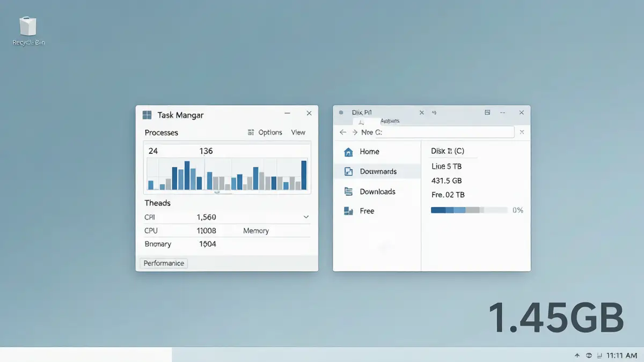The width and height of the screenshot is (644, 362).
Task: Click the new tab icon after Dlix Pfl
Action: [434, 113]
